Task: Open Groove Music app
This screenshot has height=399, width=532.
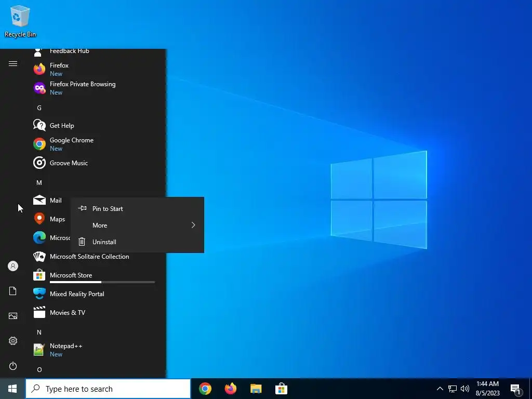Action: 95,163
